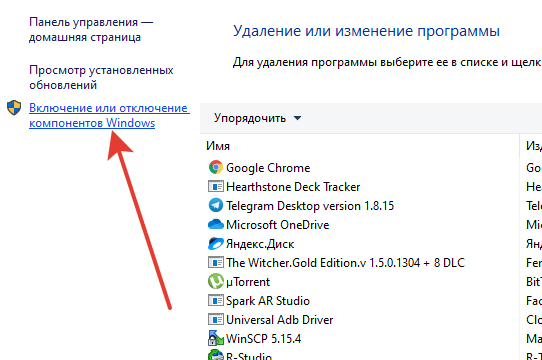Open Просмотр установленных обновлений link
This screenshot has width=542, height=360.
point(101,77)
